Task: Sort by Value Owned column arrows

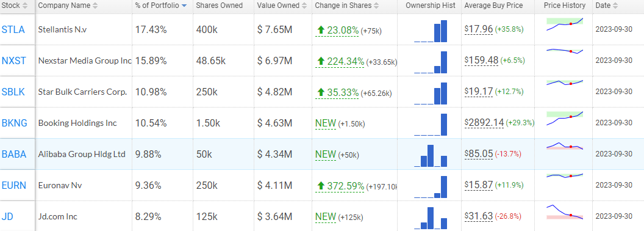Action: 304,5
